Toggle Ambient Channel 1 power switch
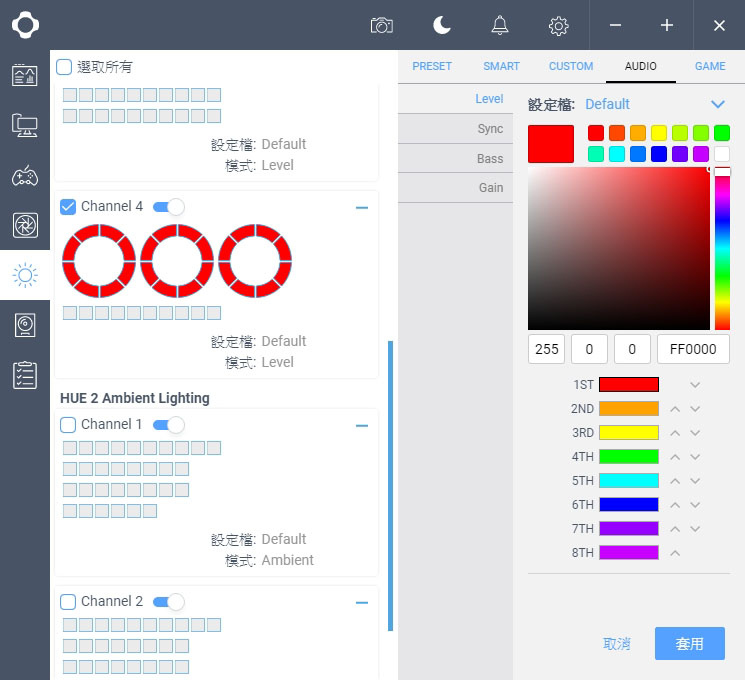 (x=169, y=424)
